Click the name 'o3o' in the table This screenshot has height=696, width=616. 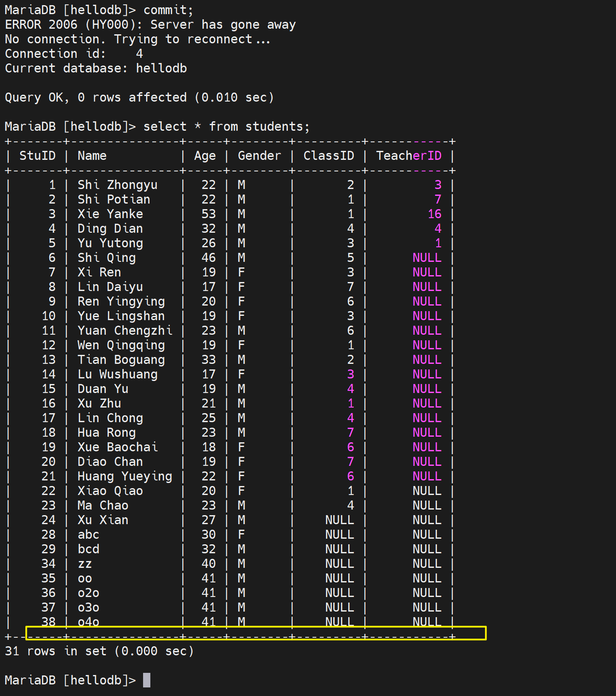pyautogui.click(x=88, y=607)
